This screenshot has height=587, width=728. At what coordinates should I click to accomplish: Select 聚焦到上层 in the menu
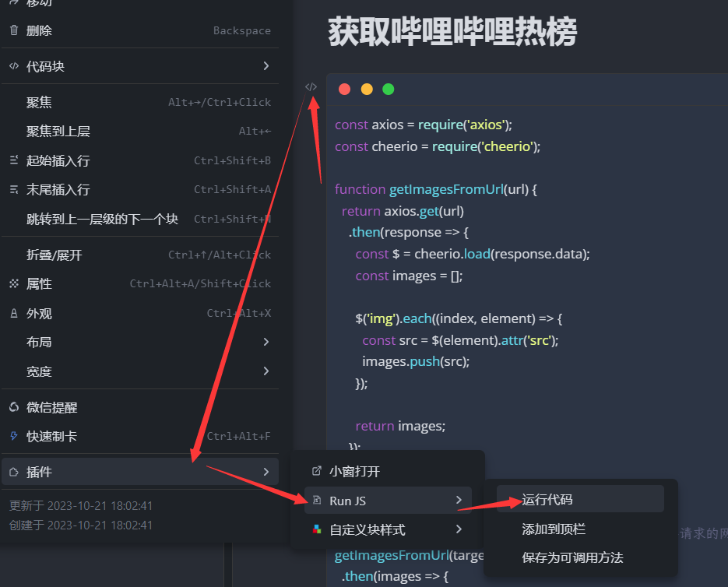click(140, 132)
